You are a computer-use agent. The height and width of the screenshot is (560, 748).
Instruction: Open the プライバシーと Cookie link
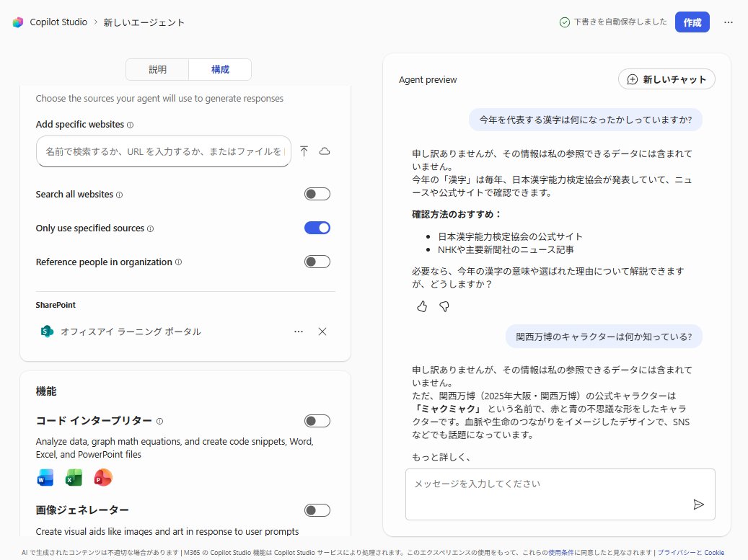click(x=691, y=552)
